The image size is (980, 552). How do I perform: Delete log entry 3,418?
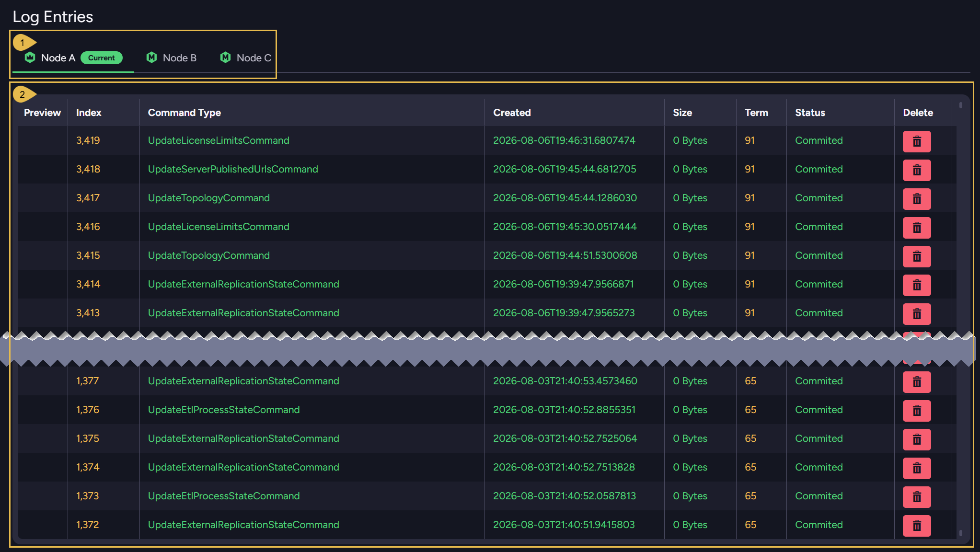pos(917,170)
